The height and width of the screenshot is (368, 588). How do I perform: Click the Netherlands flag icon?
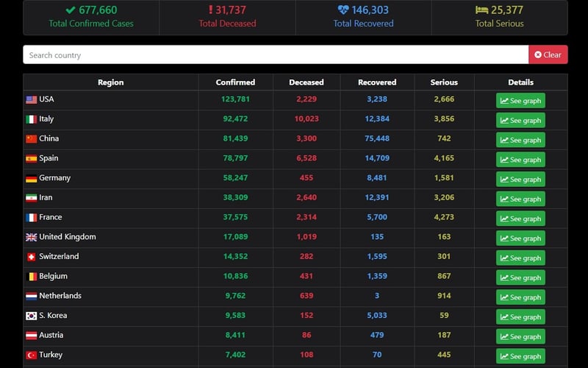coord(31,297)
